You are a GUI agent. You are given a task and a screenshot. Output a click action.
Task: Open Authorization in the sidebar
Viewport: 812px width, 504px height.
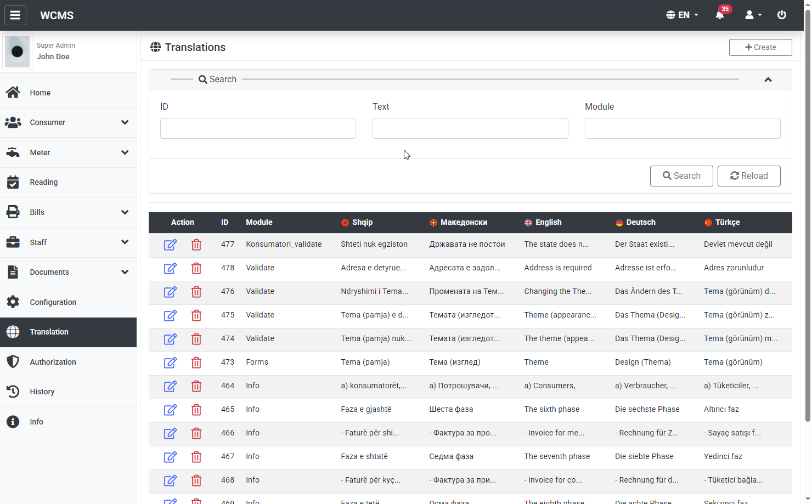68,362
